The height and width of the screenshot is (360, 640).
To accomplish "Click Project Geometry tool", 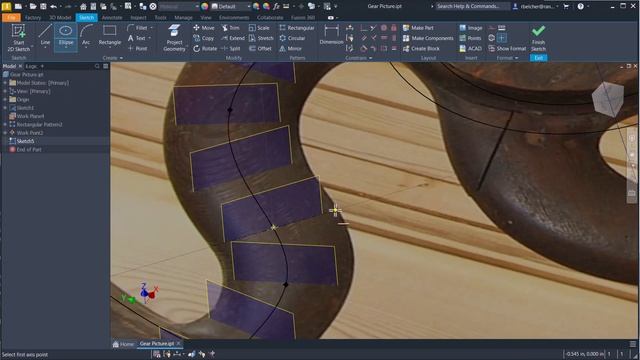I will pos(174,38).
